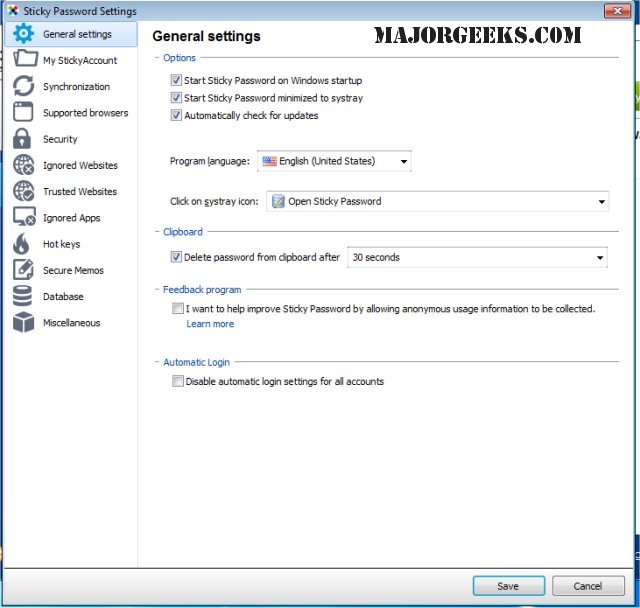
Task: Open Trusted Websites page
Action: pos(71,191)
